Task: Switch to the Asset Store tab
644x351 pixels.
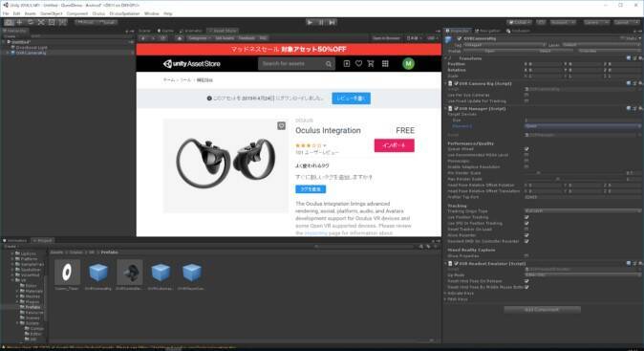Action: click(223, 31)
